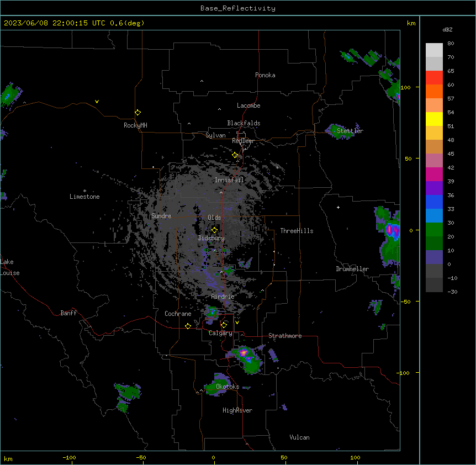Select the Sylvan label on map

215,135
